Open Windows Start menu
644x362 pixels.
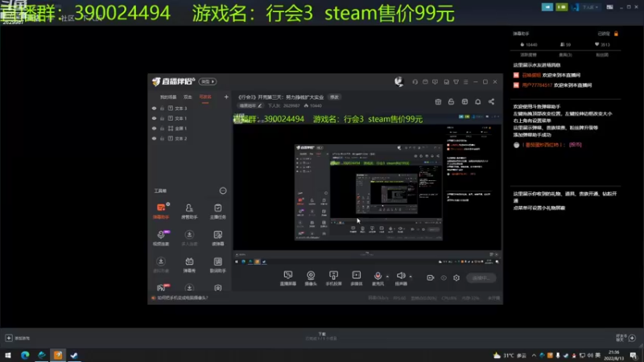tap(8, 356)
